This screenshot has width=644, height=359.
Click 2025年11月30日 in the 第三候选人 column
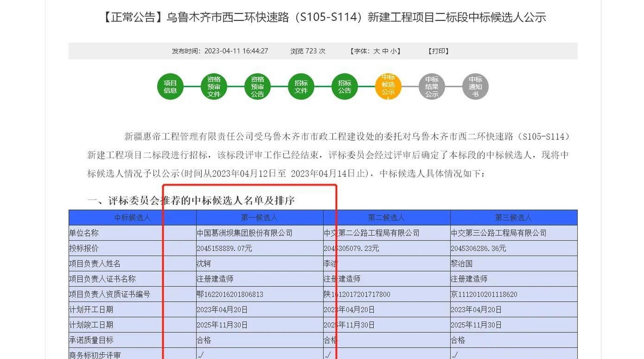(x=476, y=325)
